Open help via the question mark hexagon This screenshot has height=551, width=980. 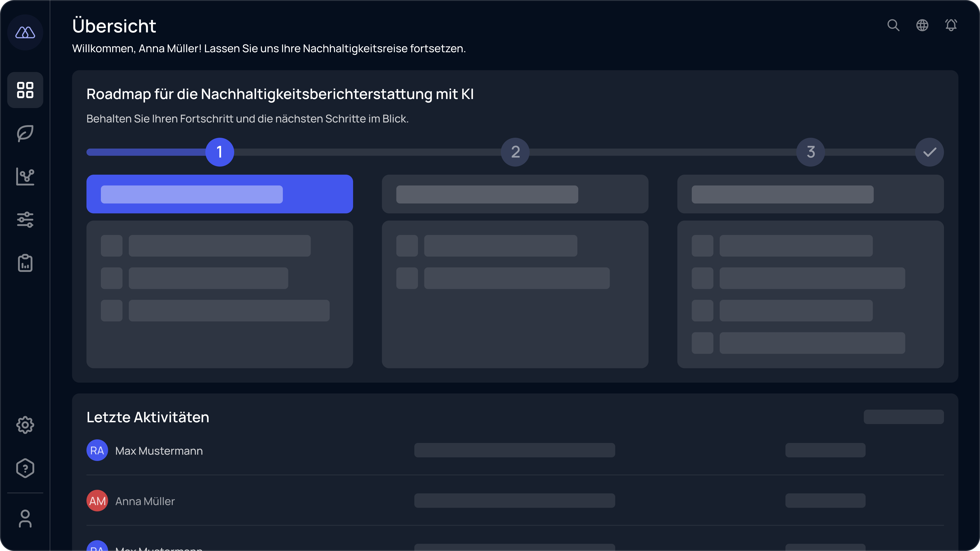coord(25,468)
